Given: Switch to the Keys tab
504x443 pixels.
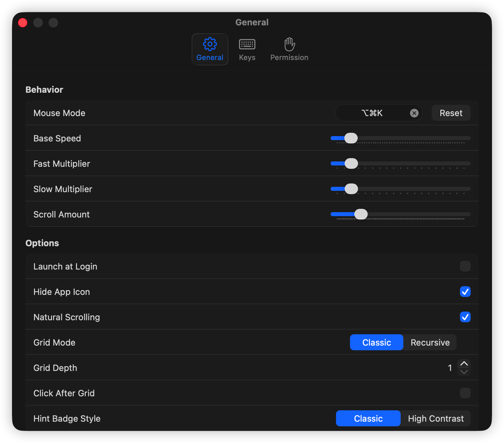Looking at the screenshot, I should 247,49.
